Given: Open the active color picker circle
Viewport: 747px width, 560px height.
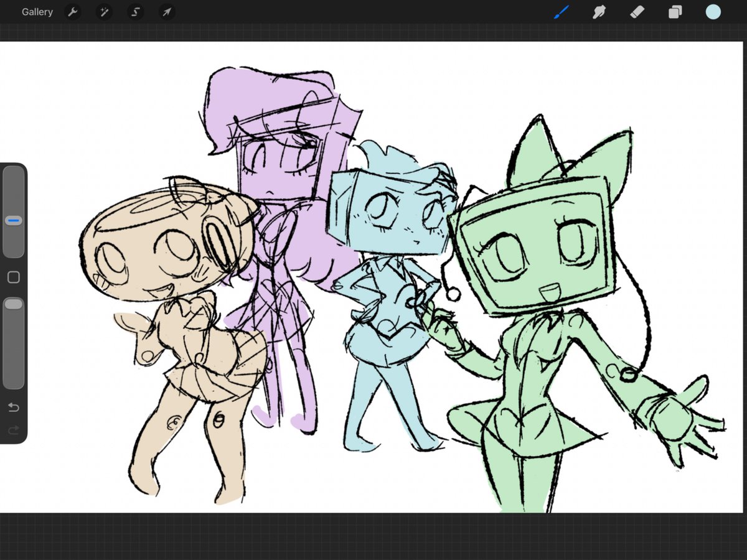Looking at the screenshot, I should (713, 12).
